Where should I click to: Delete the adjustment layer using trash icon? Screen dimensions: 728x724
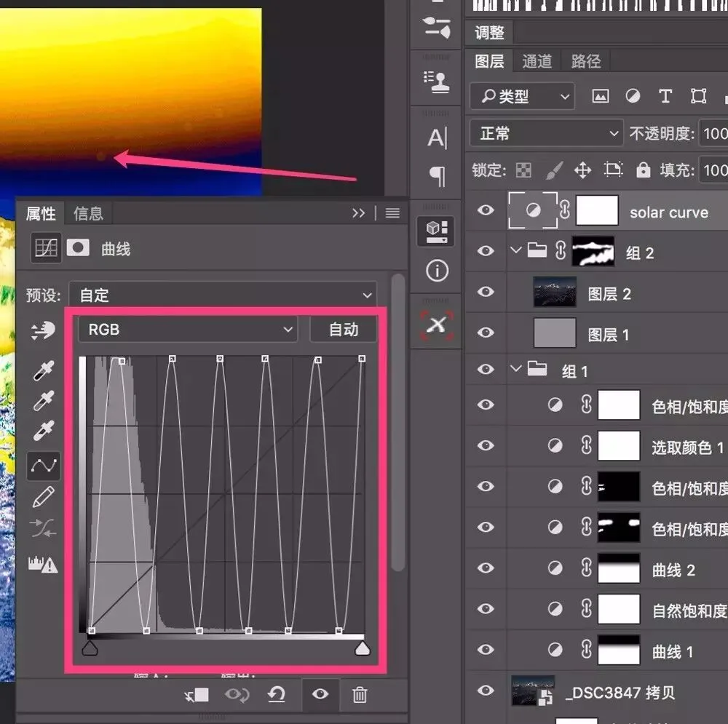360,695
